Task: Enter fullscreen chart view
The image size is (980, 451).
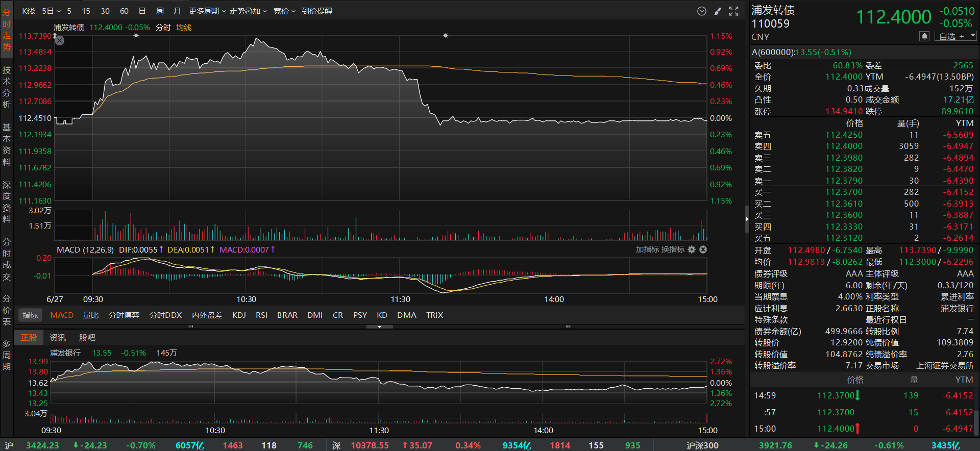Action: coord(733,11)
